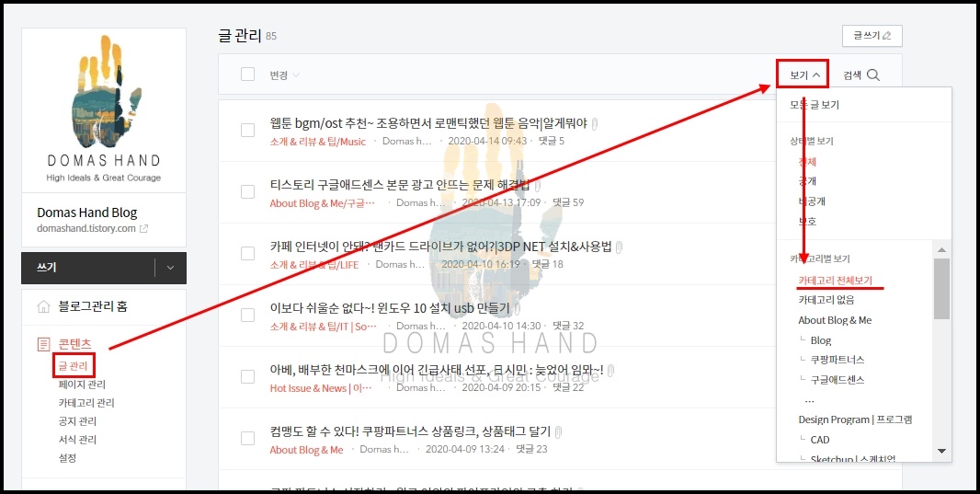Check the 아베 천마스크 post checkbox
This screenshot has width=980, height=494.
pyautogui.click(x=247, y=377)
